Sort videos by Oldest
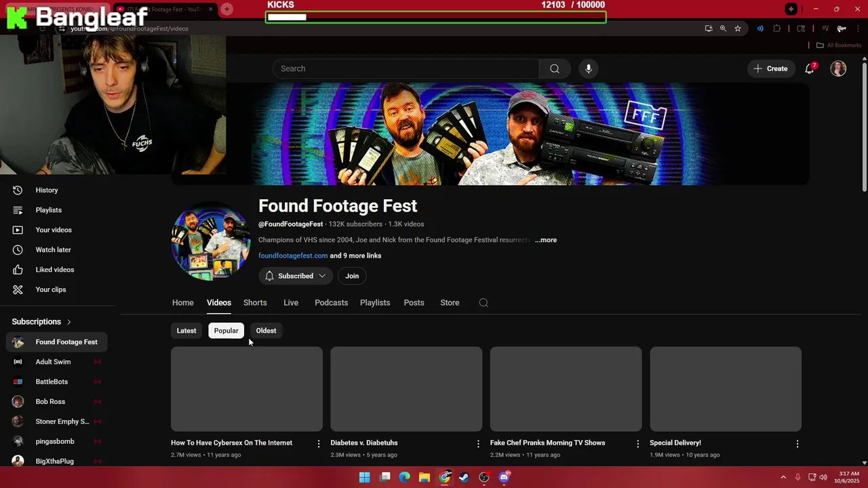The height and width of the screenshot is (488, 868). pyautogui.click(x=266, y=331)
